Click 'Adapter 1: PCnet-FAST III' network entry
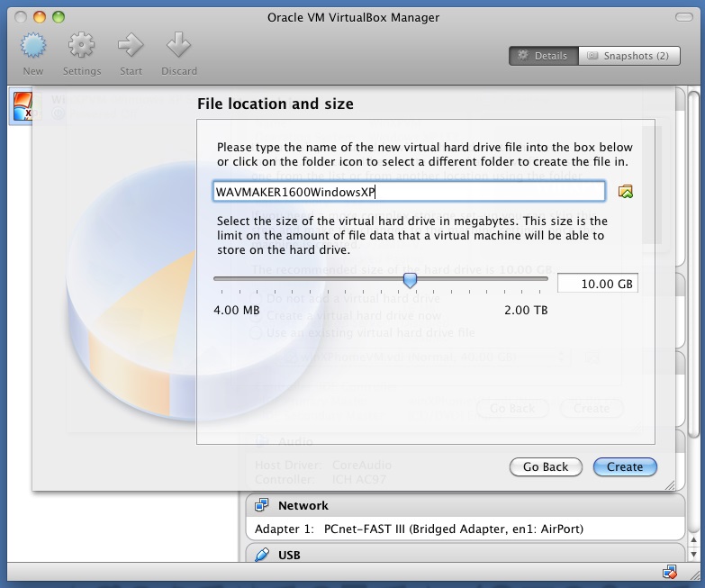705x588 pixels. coord(419,529)
